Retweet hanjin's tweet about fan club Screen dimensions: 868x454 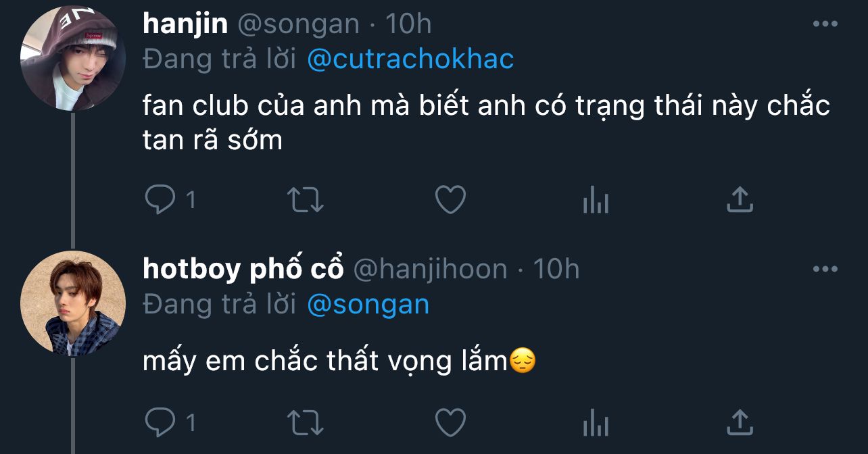click(306, 200)
